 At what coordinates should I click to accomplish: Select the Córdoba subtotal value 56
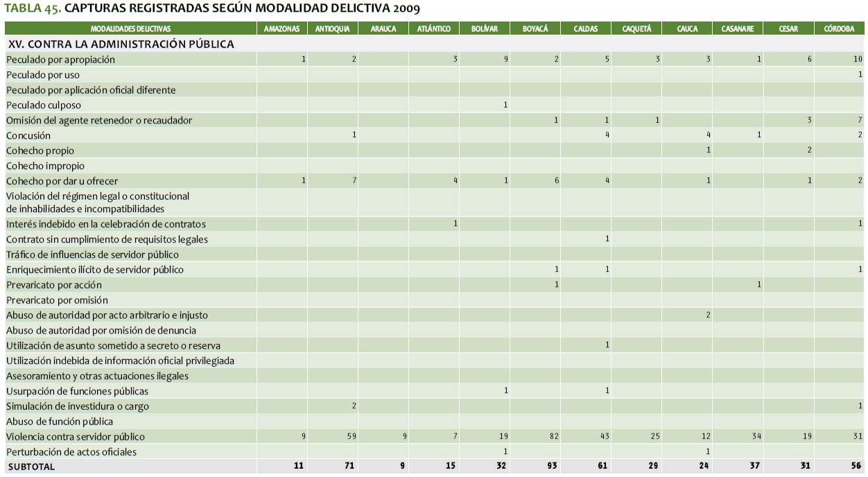click(857, 467)
